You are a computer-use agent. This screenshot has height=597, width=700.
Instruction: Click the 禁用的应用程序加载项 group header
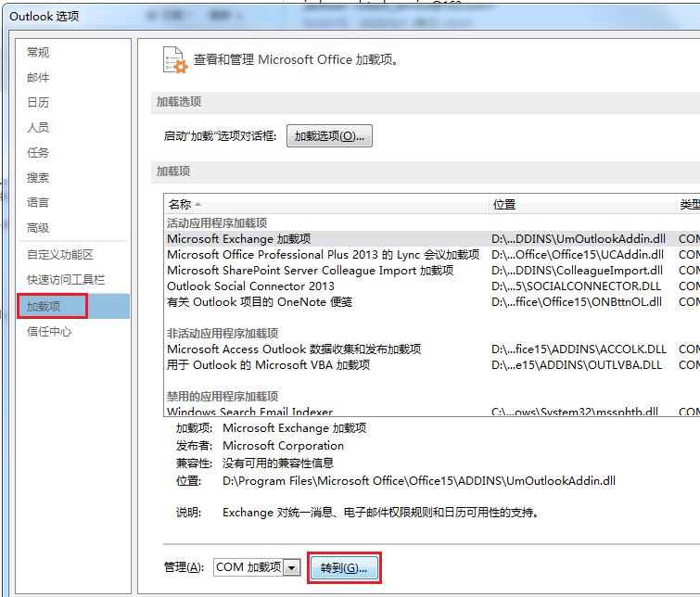point(223,396)
